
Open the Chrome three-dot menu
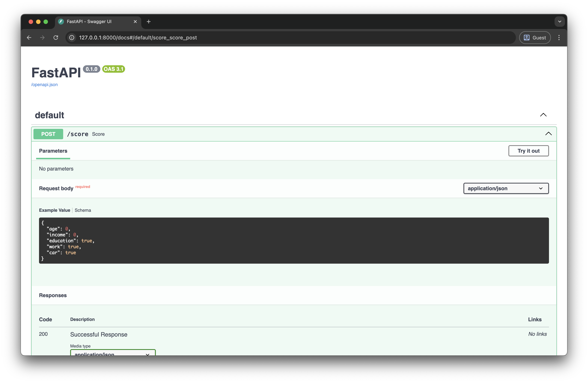(559, 38)
